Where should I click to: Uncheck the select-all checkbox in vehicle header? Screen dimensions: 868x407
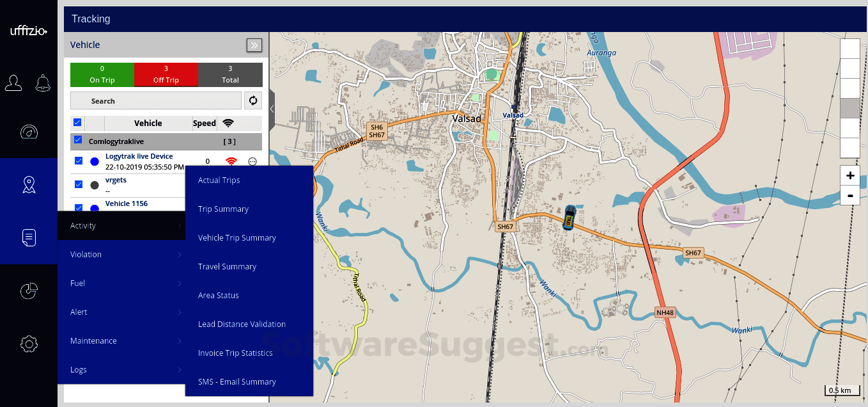77,122
